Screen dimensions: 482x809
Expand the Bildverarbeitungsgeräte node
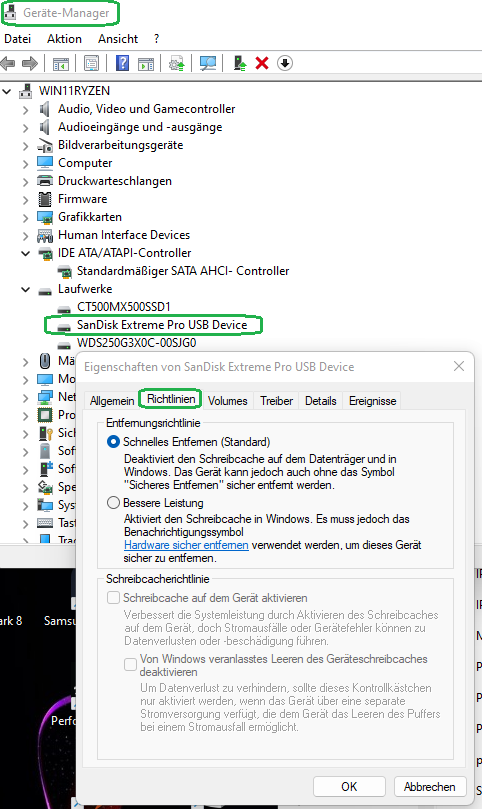click(25, 145)
